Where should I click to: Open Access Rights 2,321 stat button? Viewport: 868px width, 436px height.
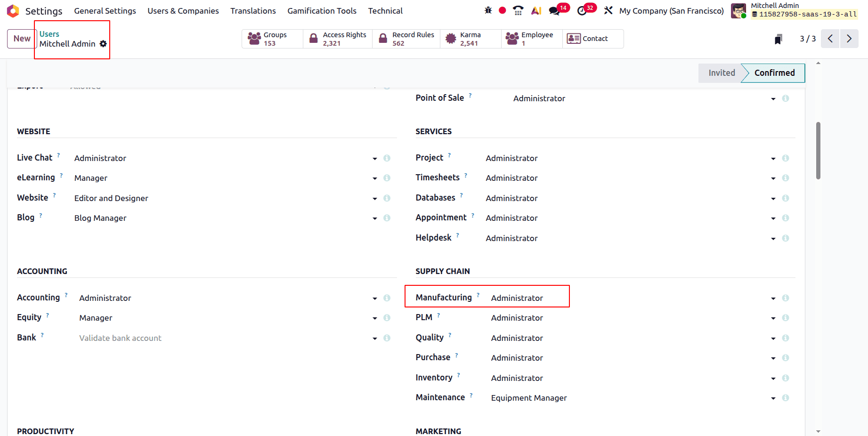click(338, 39)
